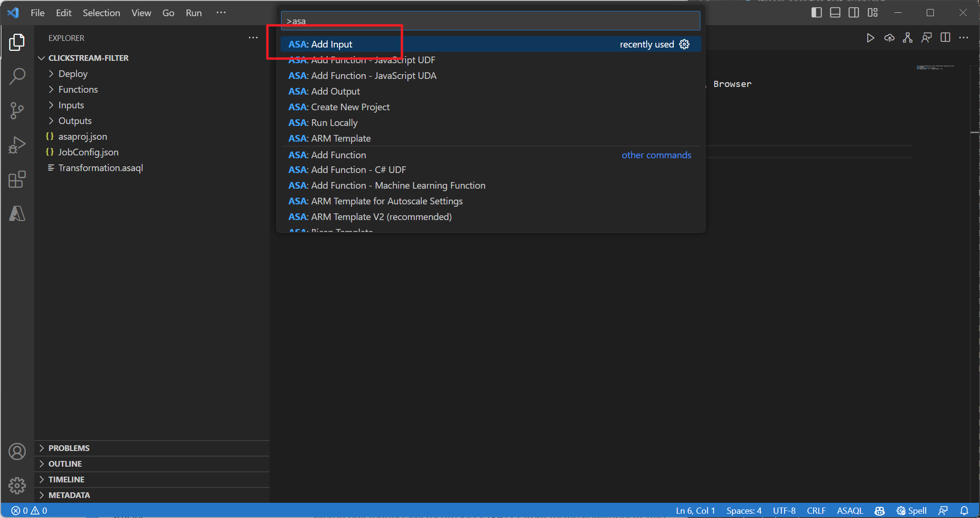
Task: Select ASA Add Output command
Action: [324, 91]
